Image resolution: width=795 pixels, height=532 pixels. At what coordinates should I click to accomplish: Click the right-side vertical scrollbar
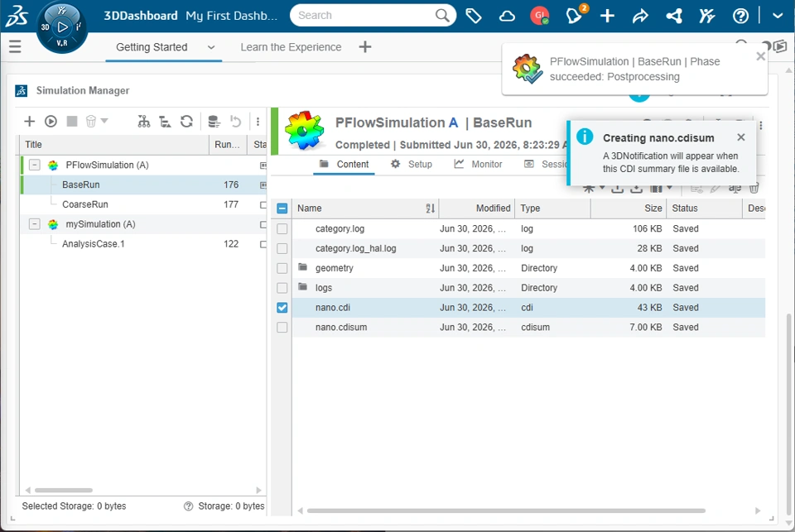pos(788,415)
